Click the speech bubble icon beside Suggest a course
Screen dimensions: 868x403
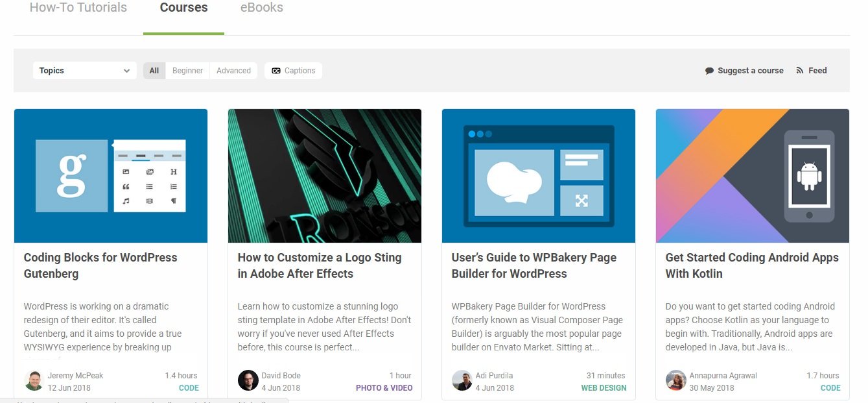pyautogui.click(x=709, y=71)
